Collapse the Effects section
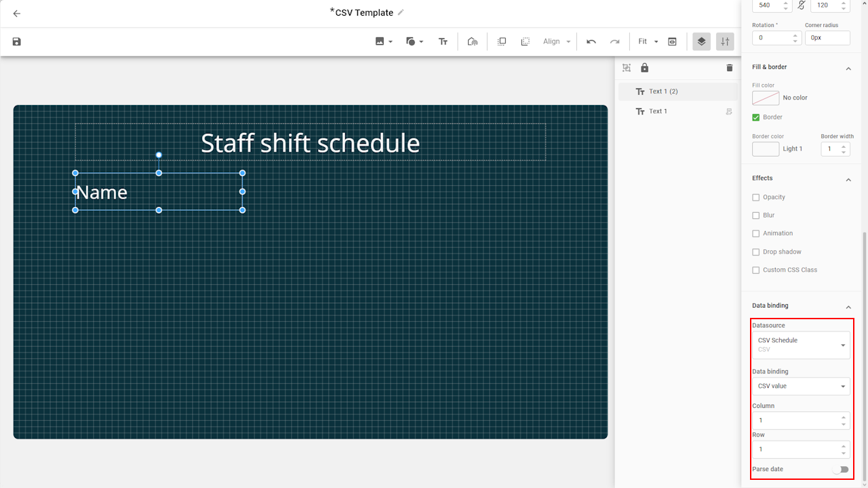This screenshot has height=488, width=868. (x=848, y=179)
